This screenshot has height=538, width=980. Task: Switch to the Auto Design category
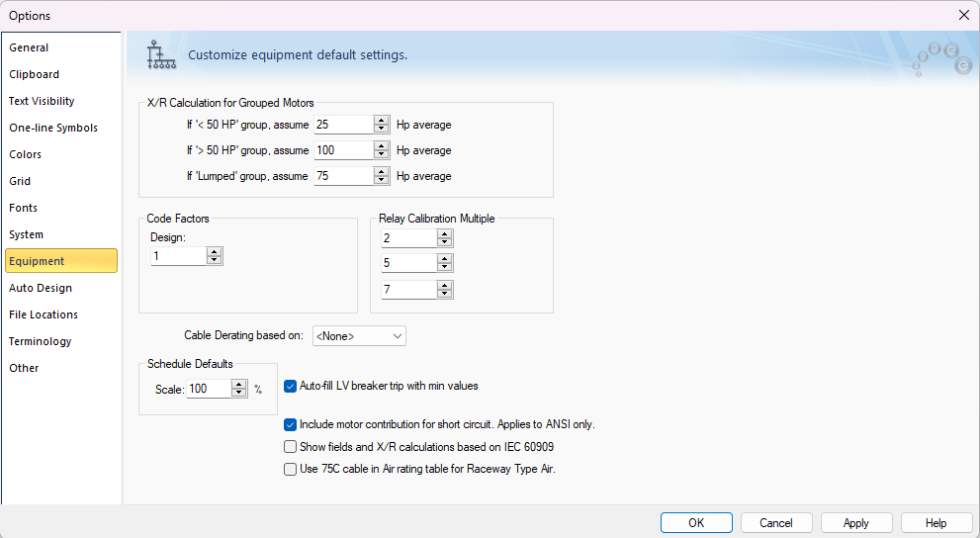[x=41, y=288]
